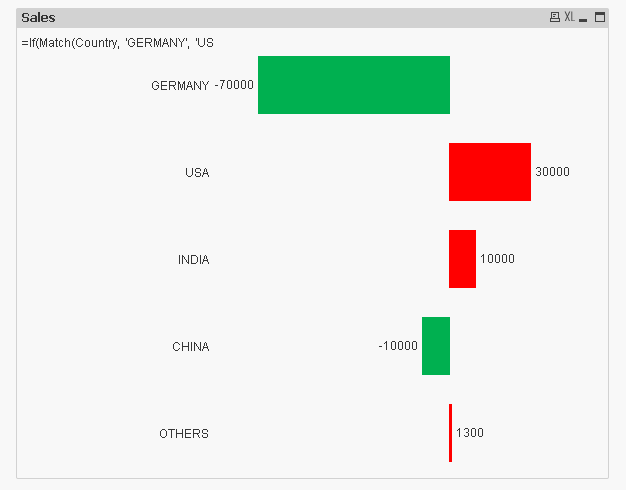The width and height of the screenshot is (626, 490).
Task: Click the INDIA axis label
Action: (194, 260)
